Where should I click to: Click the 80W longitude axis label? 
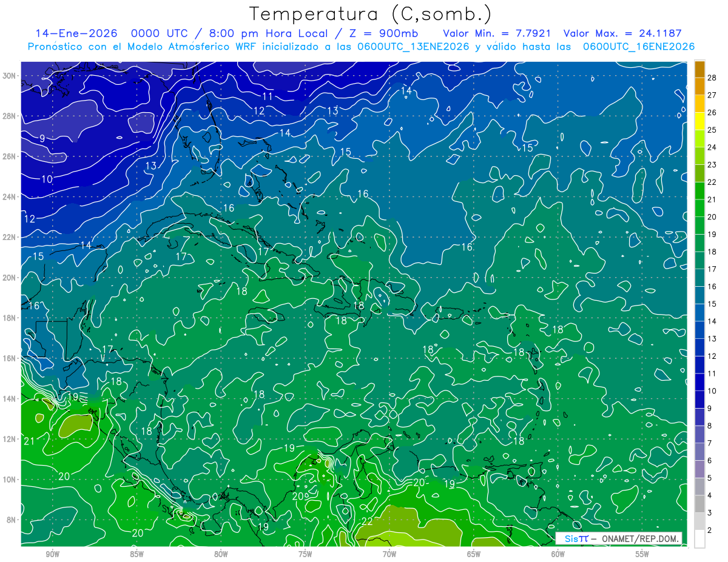(x=221, y=554)
